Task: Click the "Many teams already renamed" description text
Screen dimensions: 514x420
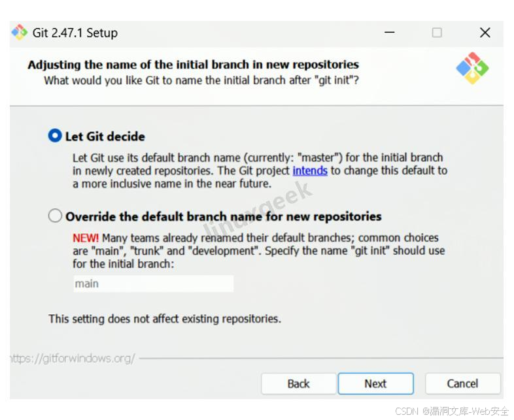Action: 259,250
